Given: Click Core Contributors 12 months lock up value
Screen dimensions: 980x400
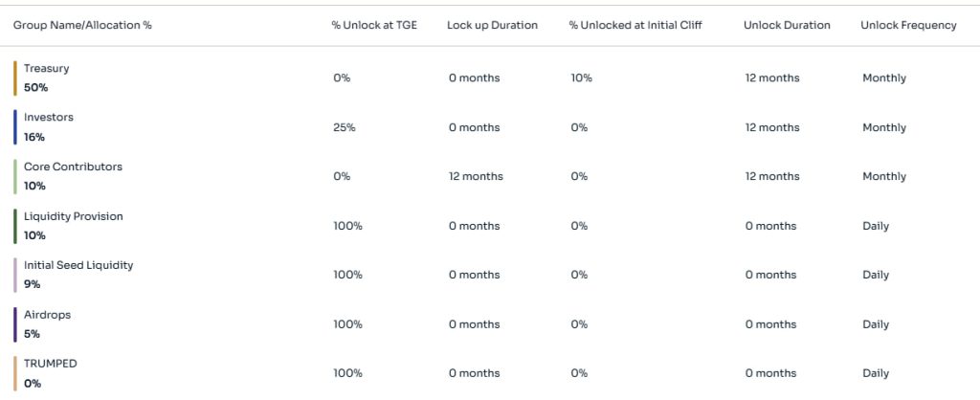Looking at the screenshot, I should pos(476,177).
